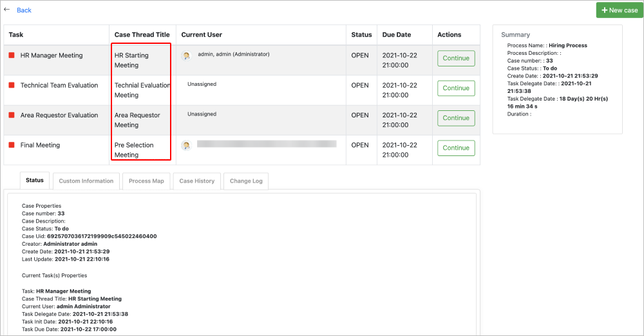Viewport: 644px width, 336px height.
Task: Continue the Technical Team Evaluation task
Action: point(456,88)
